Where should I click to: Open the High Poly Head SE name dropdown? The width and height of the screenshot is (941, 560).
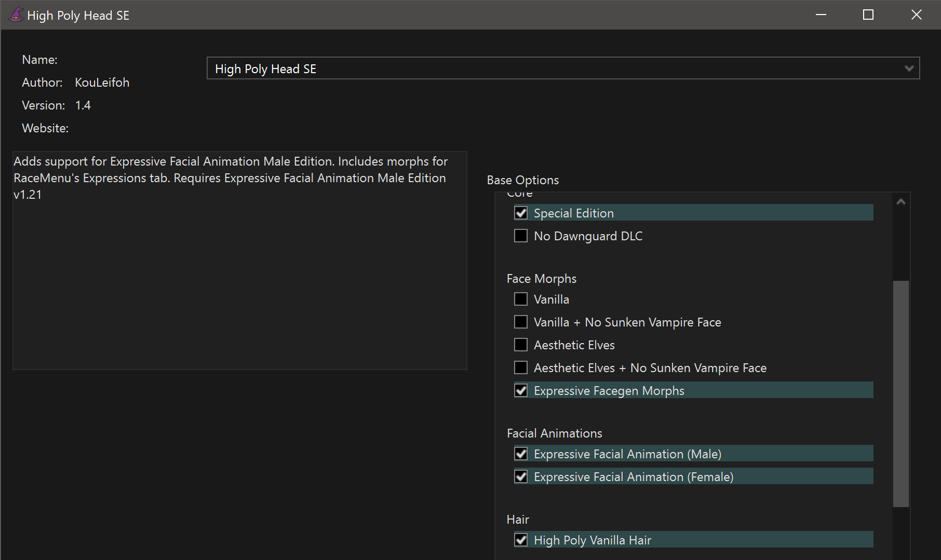pos(563,69)
